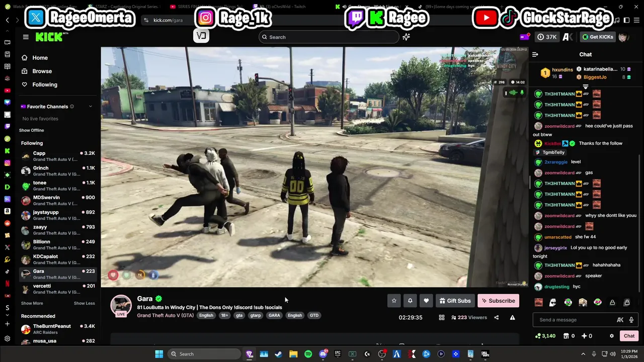Open jaystayupp's channel in Following list
644x362 pixels.
click(x=58, y=215)
